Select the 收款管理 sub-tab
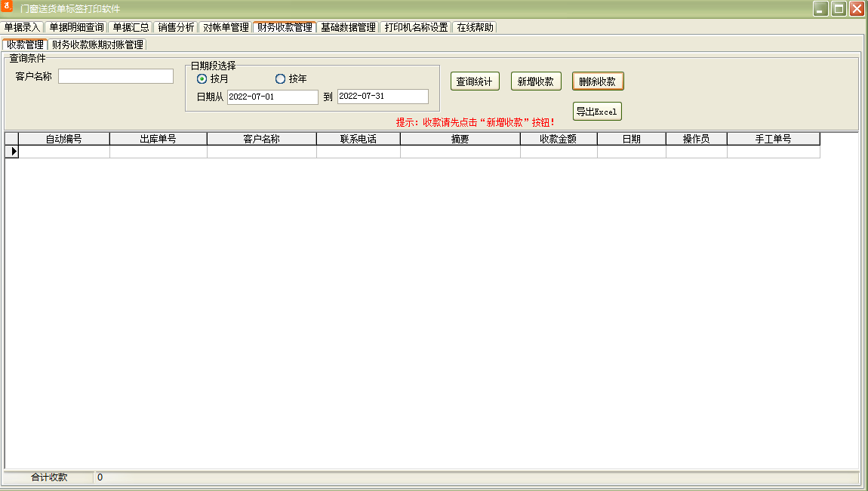868x491 pixels. coord(25,44)
